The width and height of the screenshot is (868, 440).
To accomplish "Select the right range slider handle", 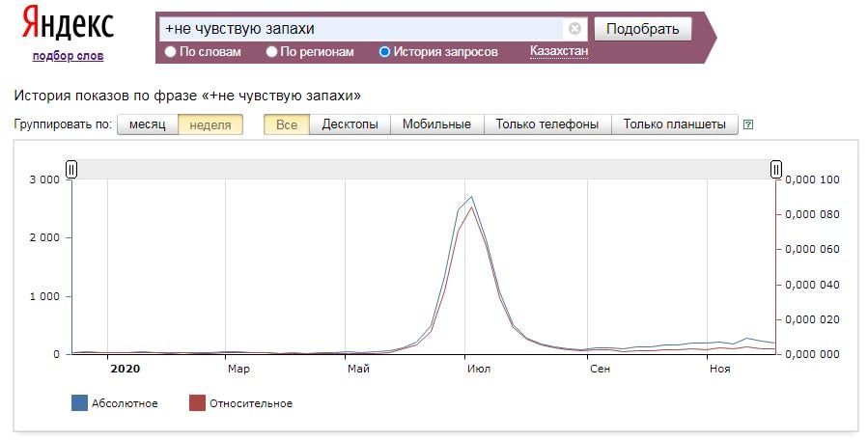I will point(776,170).
